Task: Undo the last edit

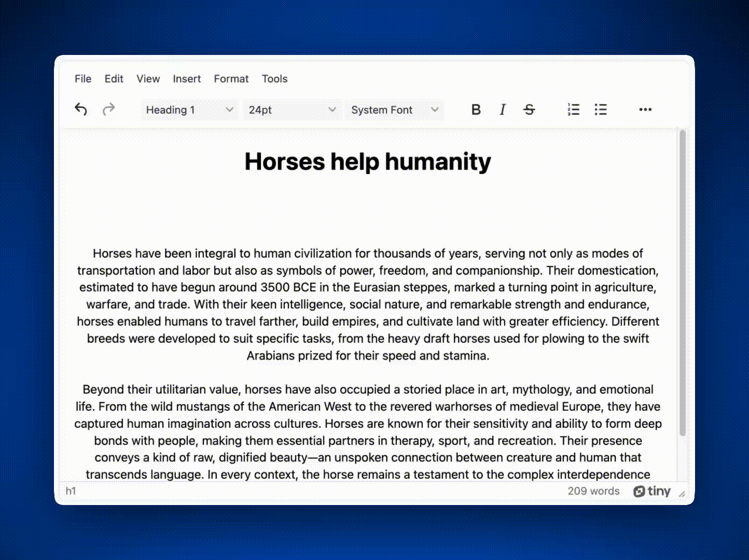Action: 81,109
